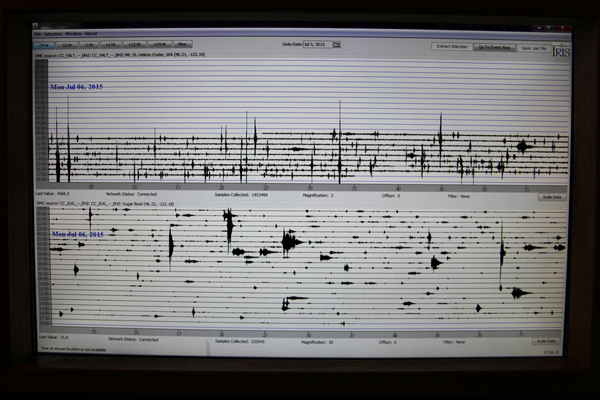Click the date label in the upper seismogram
Viewport: 600px width, 400px height.
[77, 87]
